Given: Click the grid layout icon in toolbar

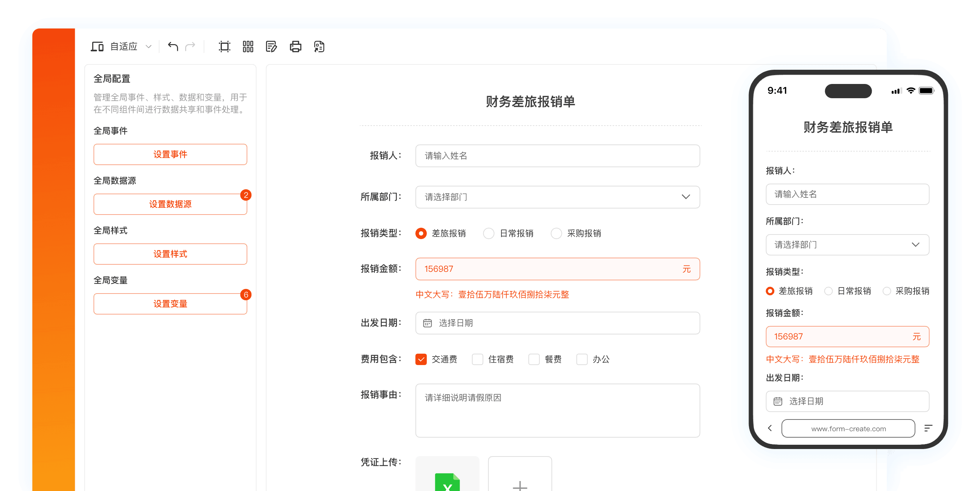Looking at the screenshot, I should 248,46.
